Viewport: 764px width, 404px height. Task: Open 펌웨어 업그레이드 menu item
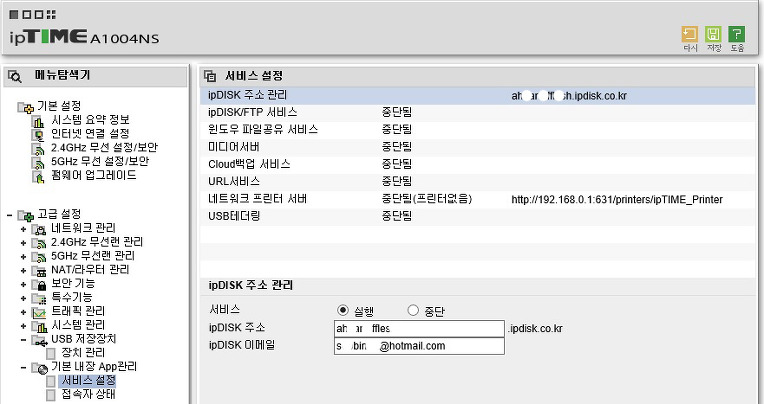tap(94, 175)
